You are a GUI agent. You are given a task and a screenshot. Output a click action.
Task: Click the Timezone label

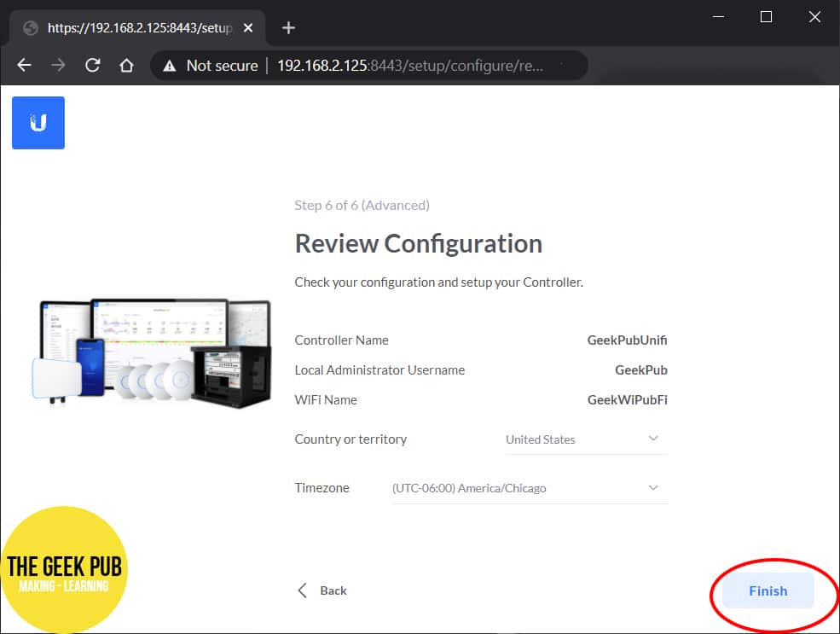coord(322,488)
